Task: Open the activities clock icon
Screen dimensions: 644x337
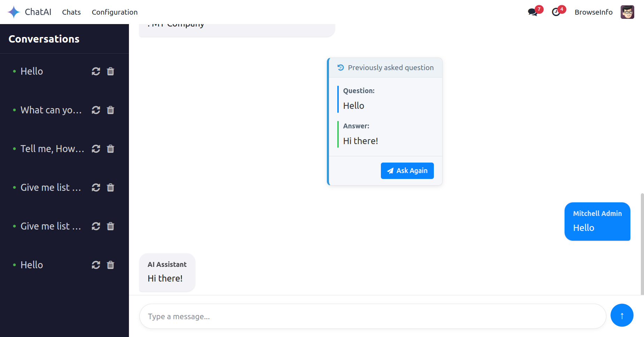Action: click(x=556, y=12)
